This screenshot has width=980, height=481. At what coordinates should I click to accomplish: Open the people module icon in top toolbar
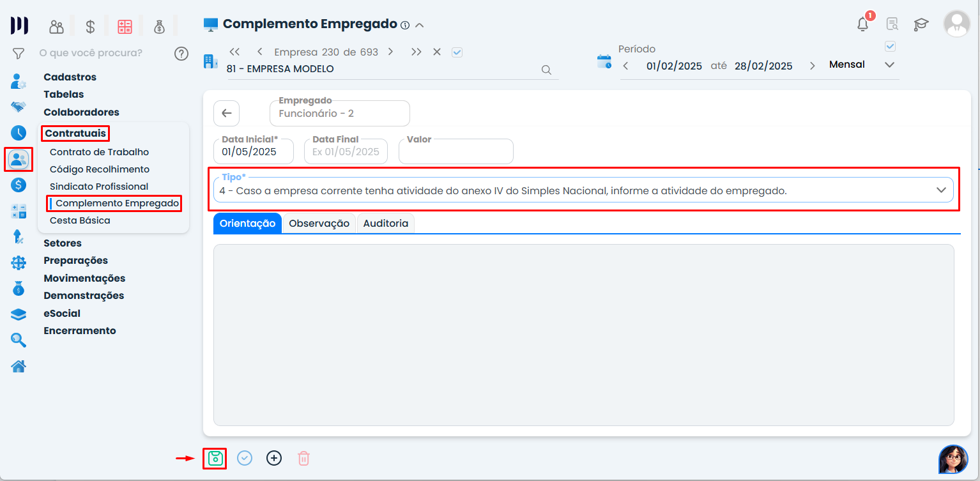pyautogui.click(x=57, y=27)
